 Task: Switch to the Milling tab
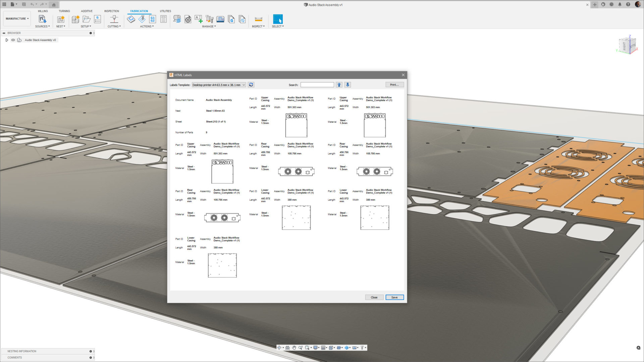[43, 11]
